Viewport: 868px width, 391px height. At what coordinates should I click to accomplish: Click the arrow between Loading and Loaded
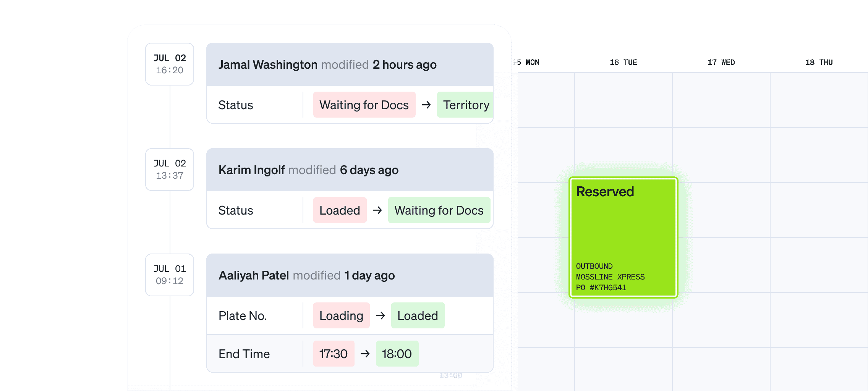click(x=380, y=315)
